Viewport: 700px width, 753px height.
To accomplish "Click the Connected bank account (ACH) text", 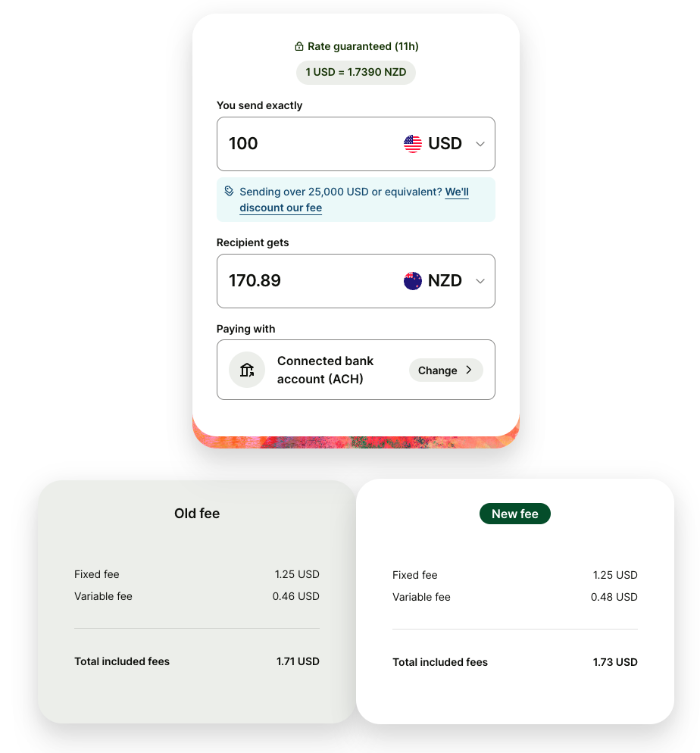I will click(x=326, y=370).
